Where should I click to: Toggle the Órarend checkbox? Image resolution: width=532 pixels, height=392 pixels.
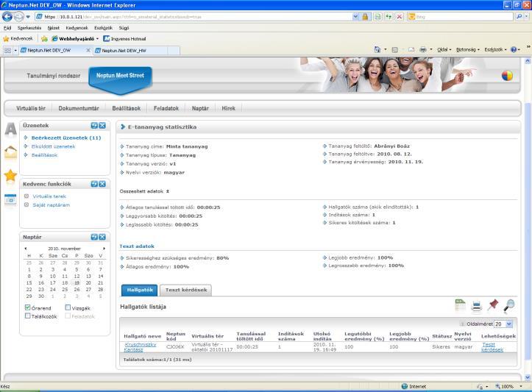(27, 307)
